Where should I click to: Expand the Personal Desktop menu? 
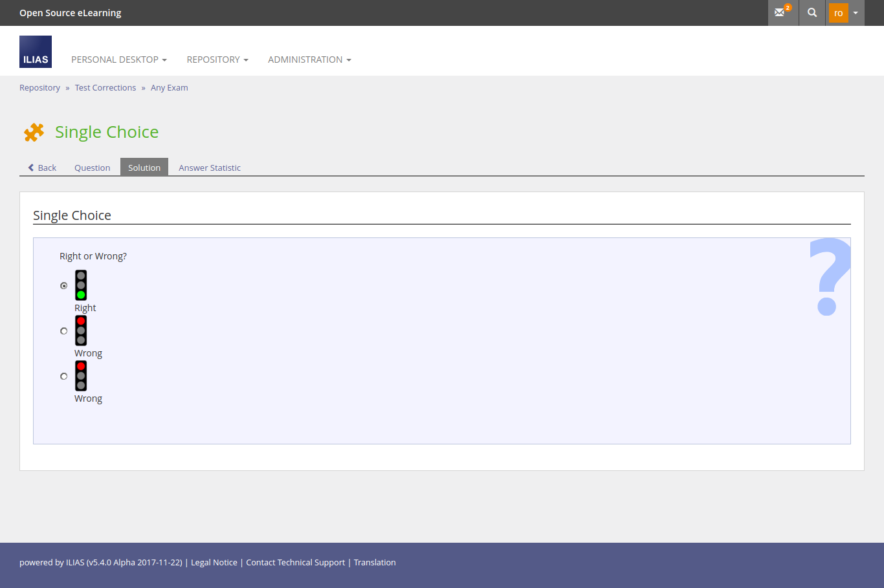(119, 60)
